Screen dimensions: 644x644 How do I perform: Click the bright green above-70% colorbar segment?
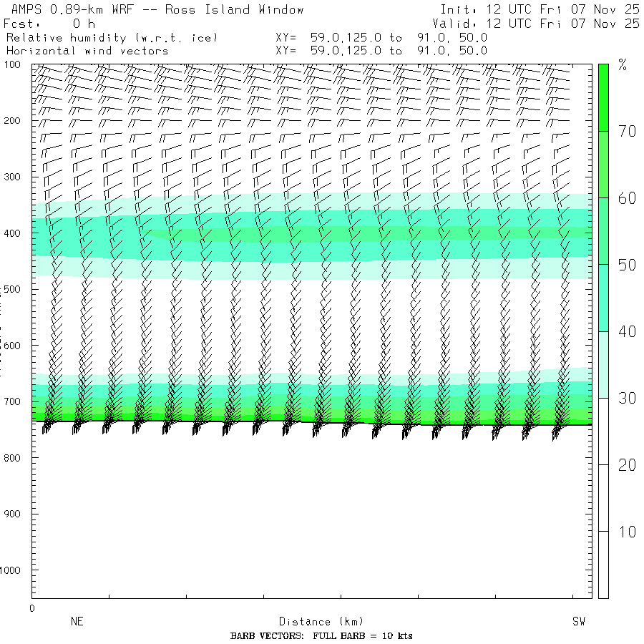603,98
